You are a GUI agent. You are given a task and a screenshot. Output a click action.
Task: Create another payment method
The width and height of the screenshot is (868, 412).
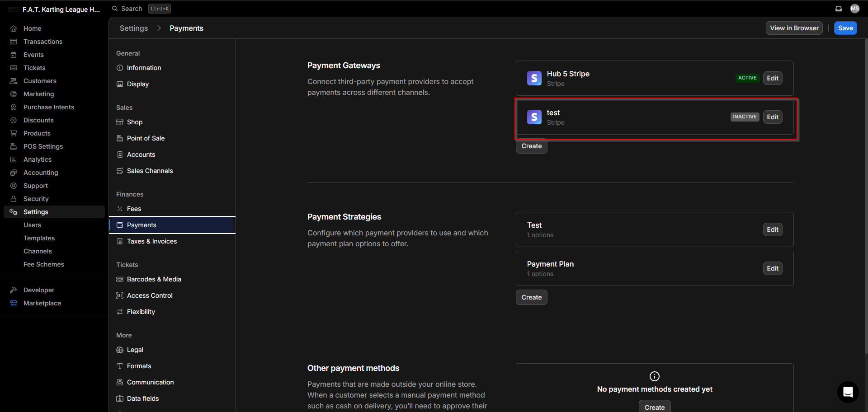tap(655, 407)
